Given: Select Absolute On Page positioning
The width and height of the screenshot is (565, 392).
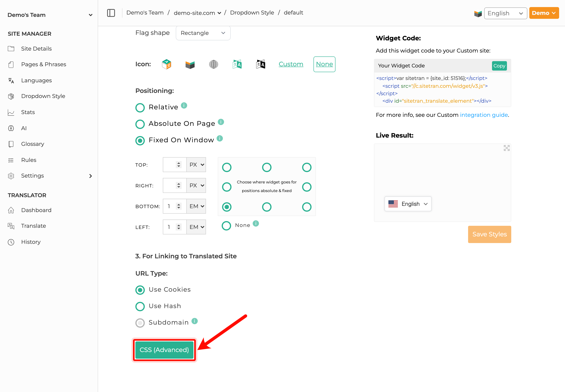Looking at the screenshot, I should pos(140,124).
